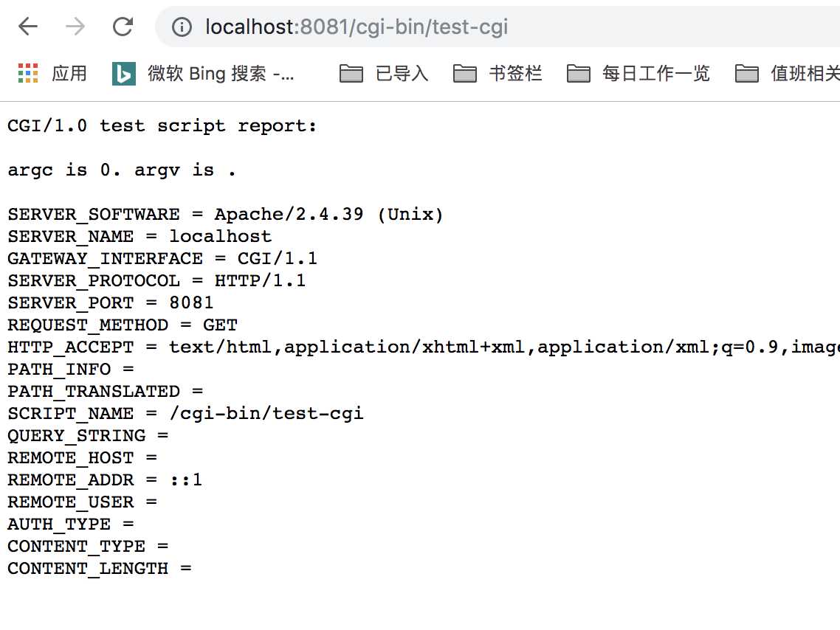The image size is (840, 630).
Task: Expand the 已导入 bookmark folder
Action: pyautogui.click(x=385, y=73)
